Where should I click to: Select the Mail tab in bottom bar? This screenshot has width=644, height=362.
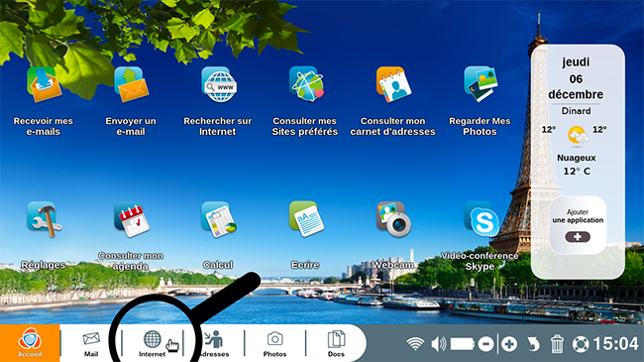[x=91, y=344]
